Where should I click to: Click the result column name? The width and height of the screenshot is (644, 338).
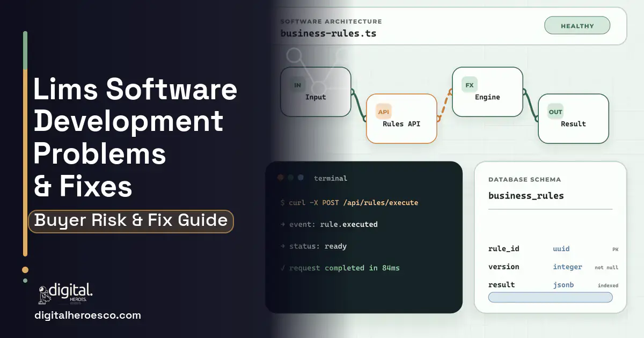pos(501,285)
